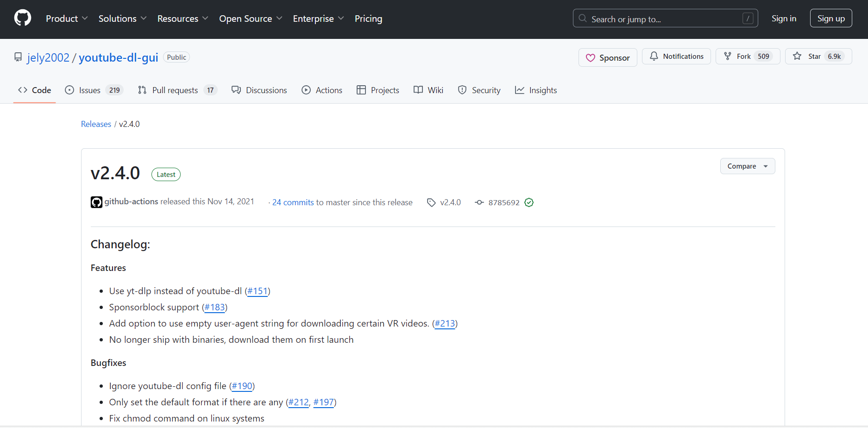
Task: Click the bell icon in Notifications
Action: tap(654, 56)
